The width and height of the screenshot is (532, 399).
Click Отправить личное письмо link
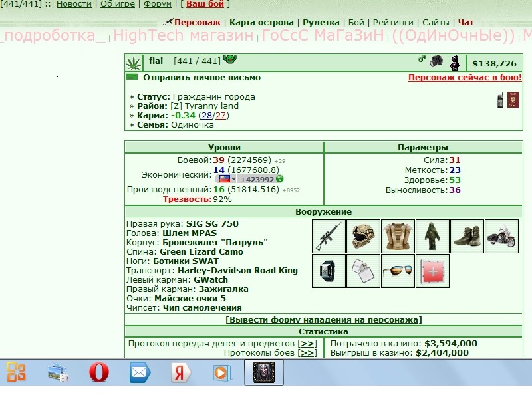(201, 78)
